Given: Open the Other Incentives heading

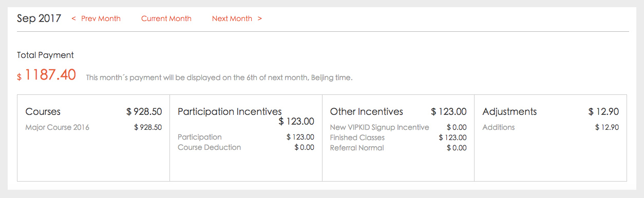Looking at the screenshot, I should pos(367,111).
